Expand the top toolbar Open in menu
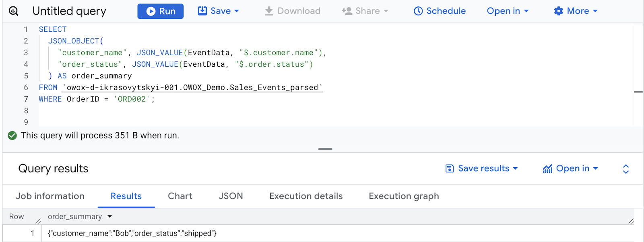644x242 pixels. point(508,11)
